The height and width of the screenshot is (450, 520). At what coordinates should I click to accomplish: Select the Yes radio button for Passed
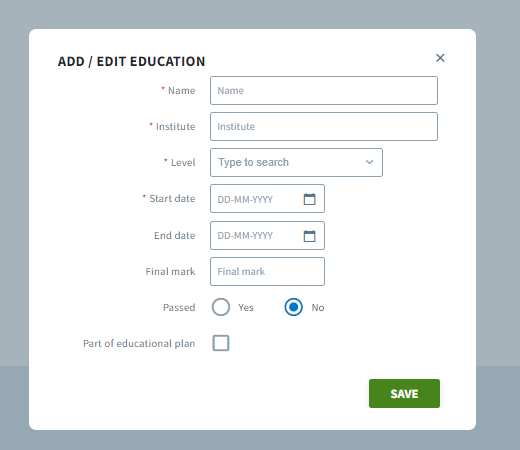coord(221,307)
